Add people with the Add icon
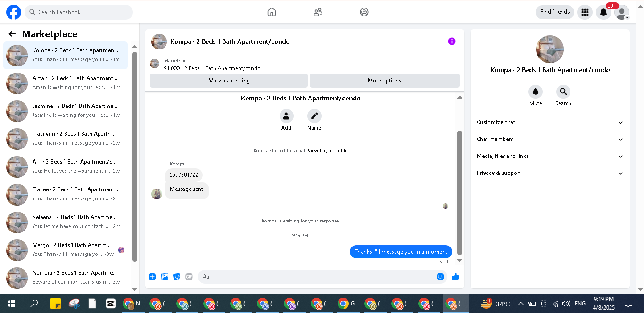Viewport: 644px width, 313px height. [x=286, y=116]
